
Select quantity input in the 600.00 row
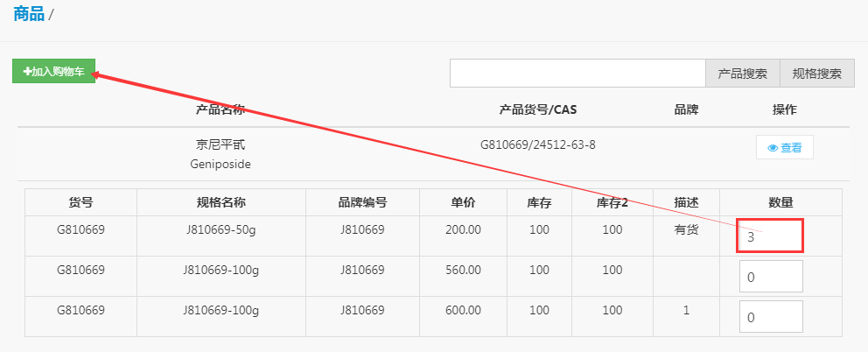[771, 317]
